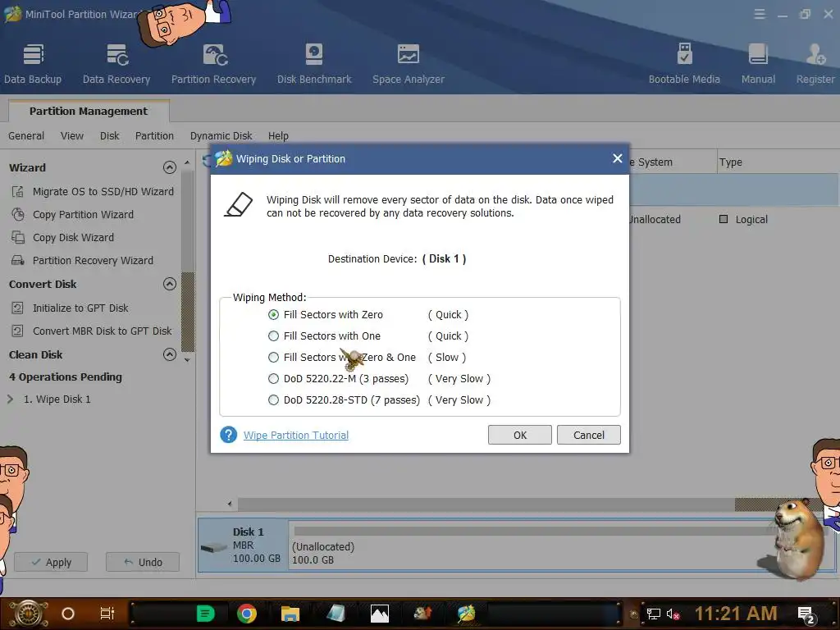Click sidebar scroll up arrow
The width and height of the screenshot is (840, 630).
click(187, 162)
